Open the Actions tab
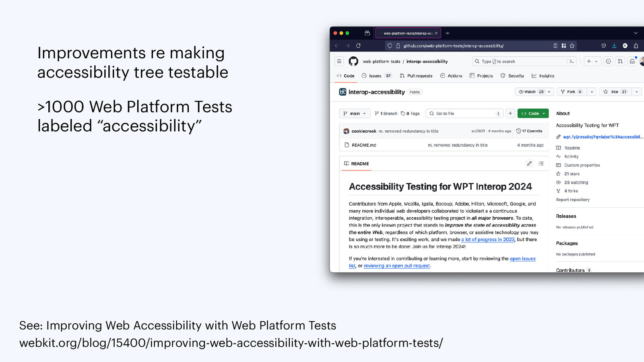This screenshot has height=362, width=644. (451, 76)
